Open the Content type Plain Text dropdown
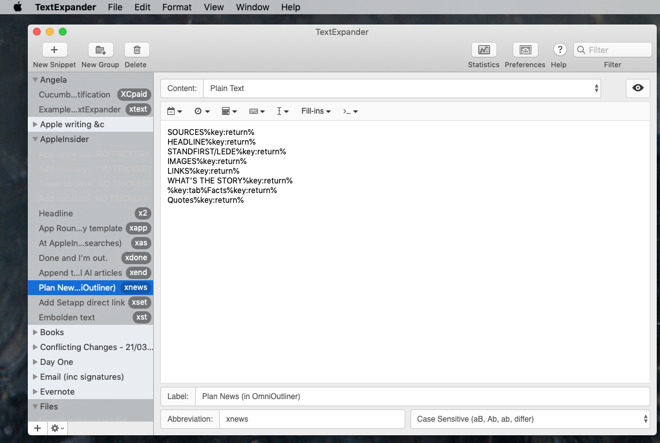660x443 pixels. point(402,88)
